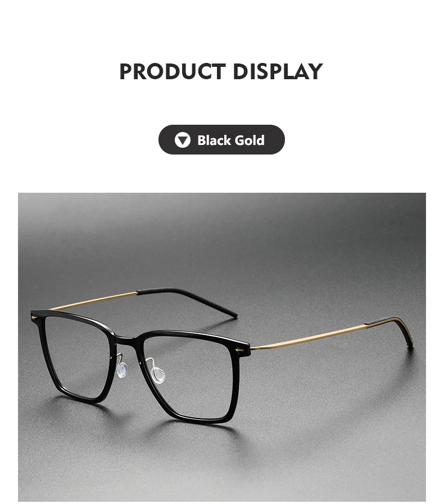Click the black bridge between lenses
Image resolution: width=444 pixels, height=504 pixels.
[126, 340]
